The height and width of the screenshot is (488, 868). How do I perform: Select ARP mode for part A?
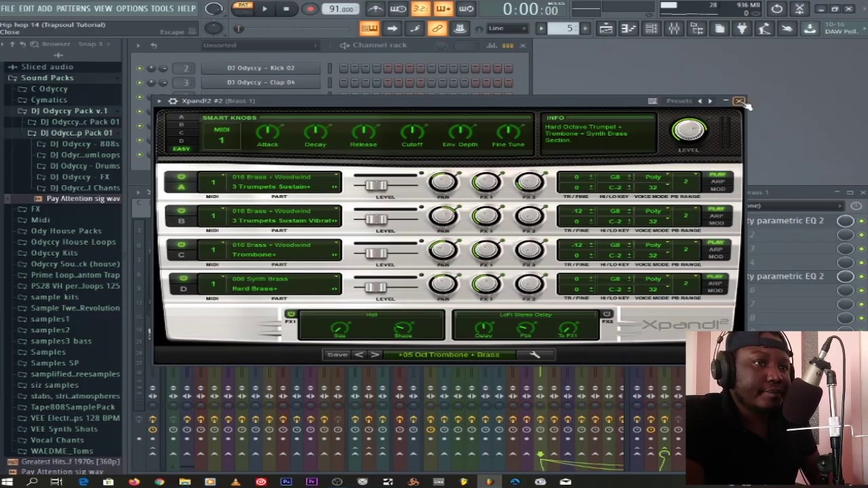tap(717, 182)
